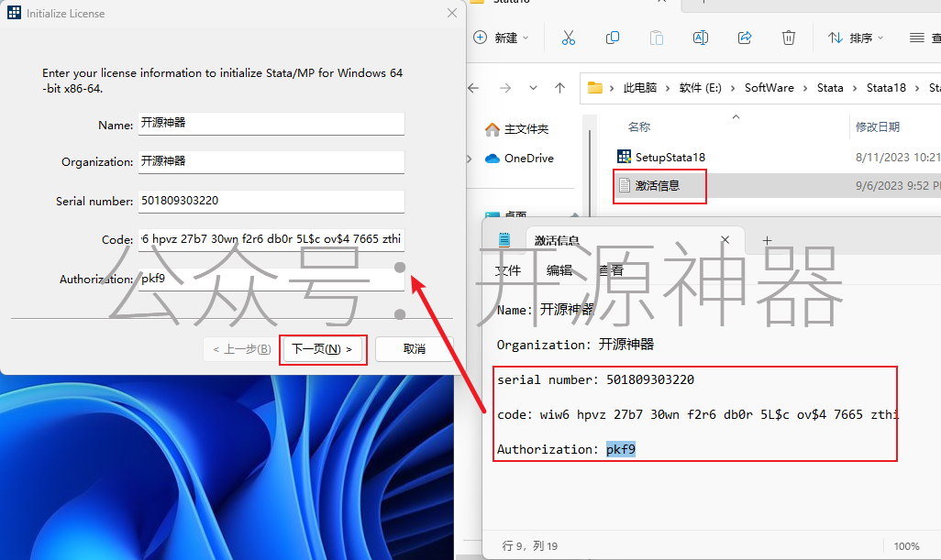Open recent locations dropdown chevron in Explorer
The height and width of the screenshot is (560, 941).
click(x=533, y=88)
